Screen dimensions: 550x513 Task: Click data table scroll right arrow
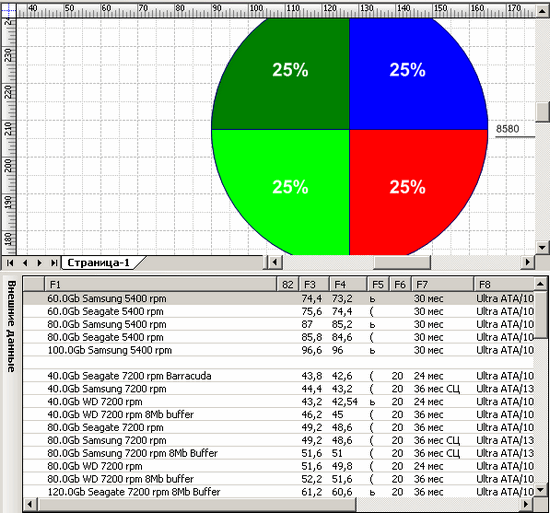pyautogui.click(x=526, y=505)
